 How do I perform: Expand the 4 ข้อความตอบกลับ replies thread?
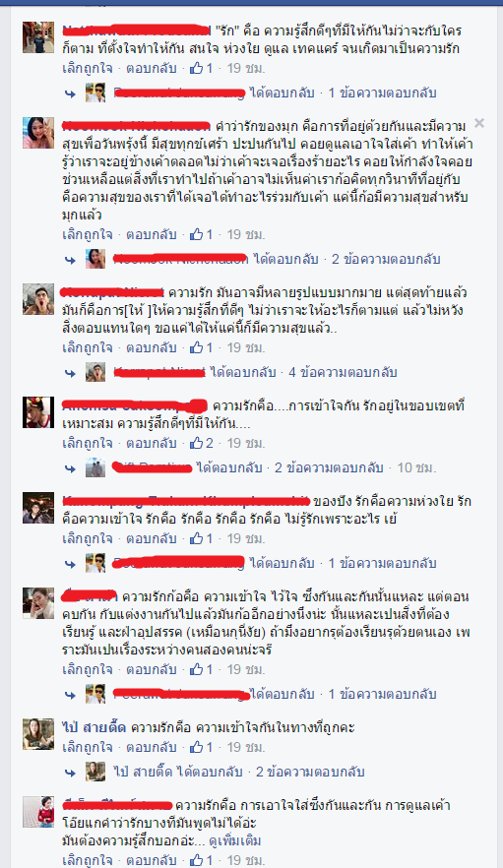343,373
